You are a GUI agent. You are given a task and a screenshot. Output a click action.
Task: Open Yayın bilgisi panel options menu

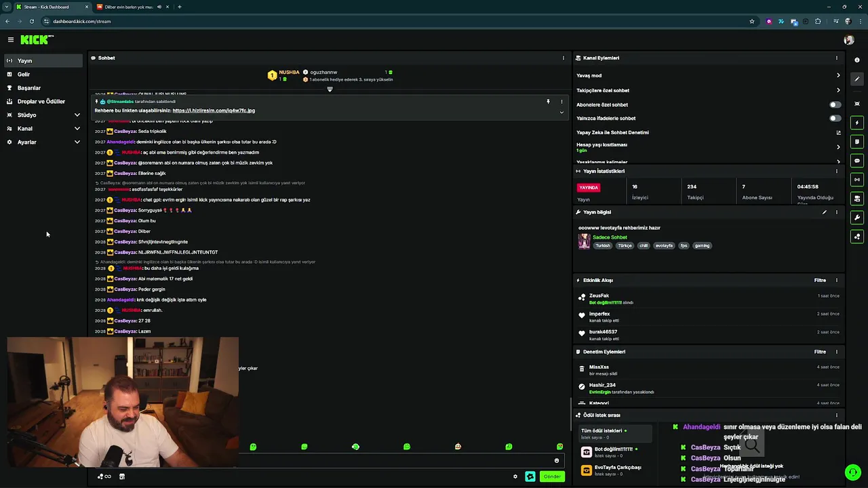click(836, 212)
